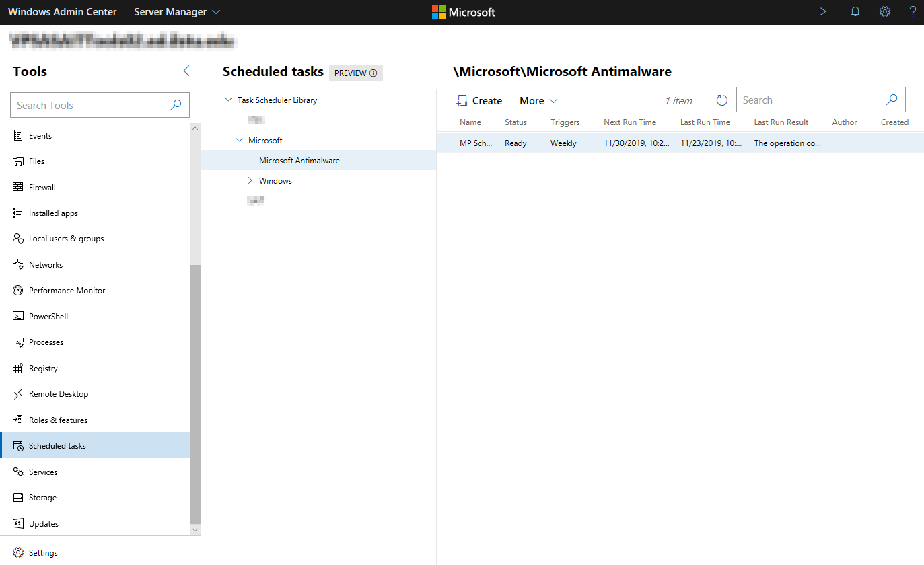Click the Ready status cell
This screenshot has height=565, width=924.
click(x=516, y=143)
